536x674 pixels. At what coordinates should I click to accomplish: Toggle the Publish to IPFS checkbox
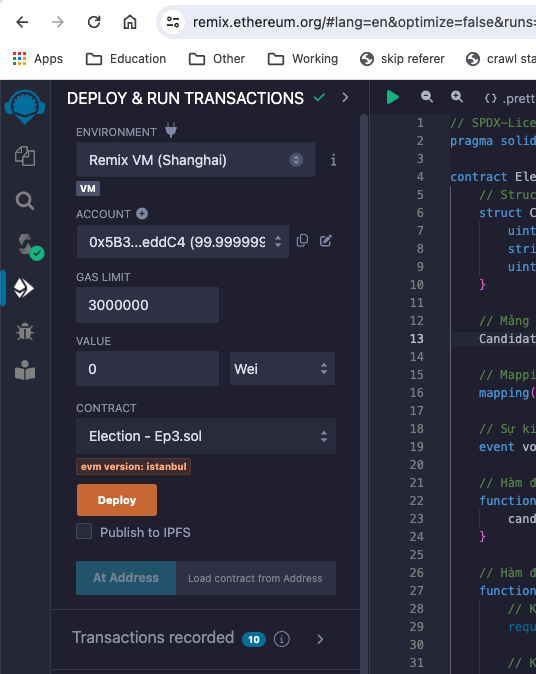[84, 531]
